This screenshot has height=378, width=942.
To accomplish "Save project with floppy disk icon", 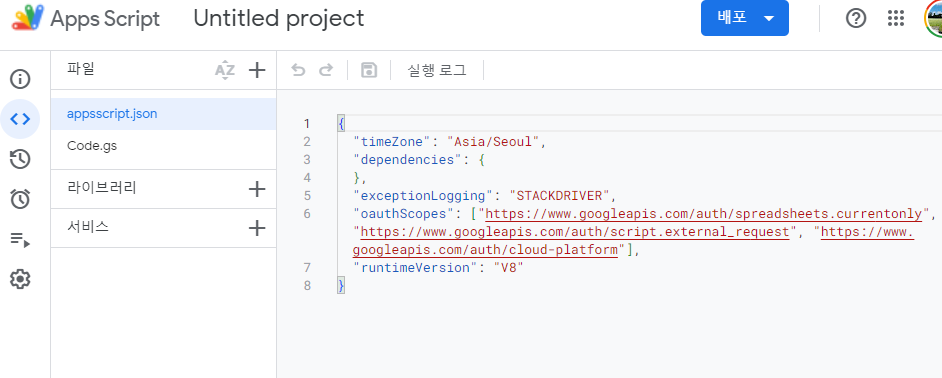I will (x=368, y=70).
